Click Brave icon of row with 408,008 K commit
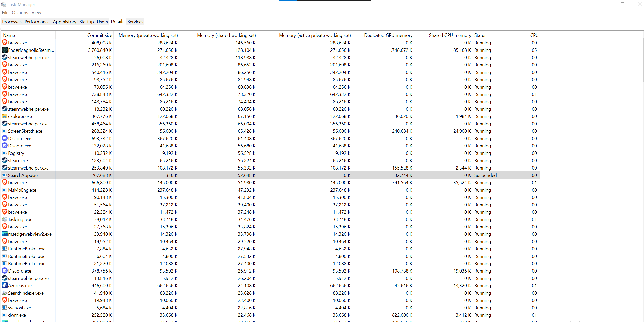The image size is (644, 322). (4, 43)
